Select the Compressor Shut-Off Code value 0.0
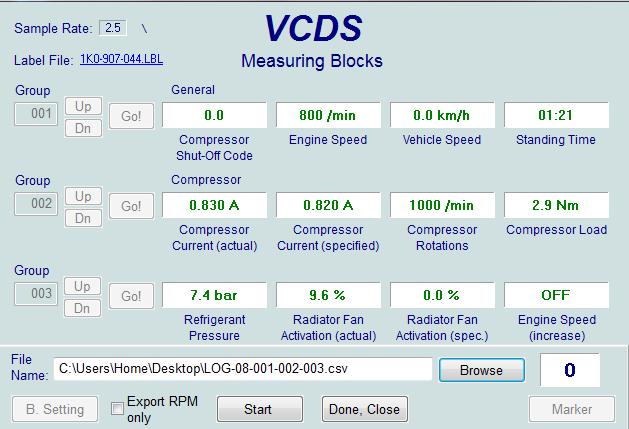The height and width of the screenshot is (429, 629). tap(214, 115)
